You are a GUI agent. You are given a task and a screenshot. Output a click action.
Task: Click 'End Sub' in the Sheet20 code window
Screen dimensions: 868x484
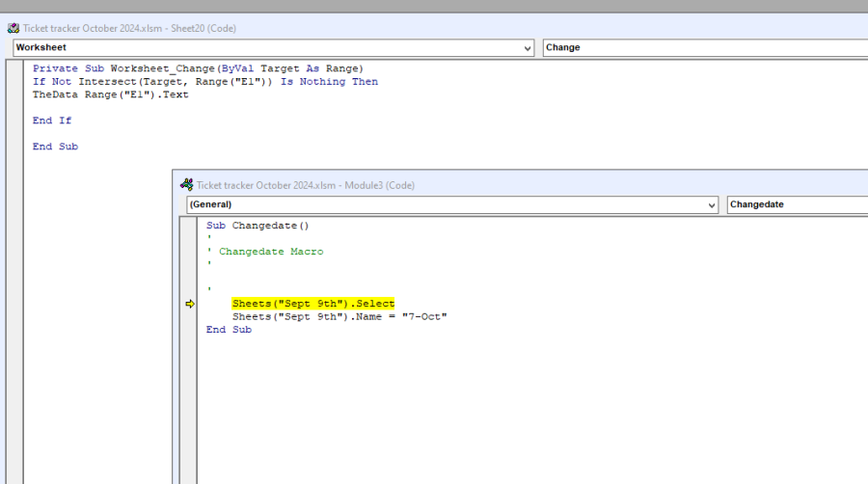click(55, 147)
